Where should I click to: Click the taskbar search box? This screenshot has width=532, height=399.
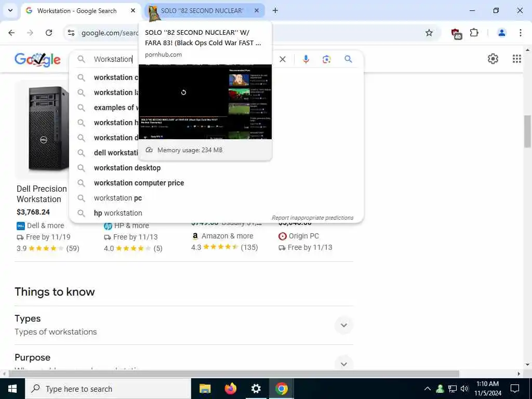coord(108,389)
